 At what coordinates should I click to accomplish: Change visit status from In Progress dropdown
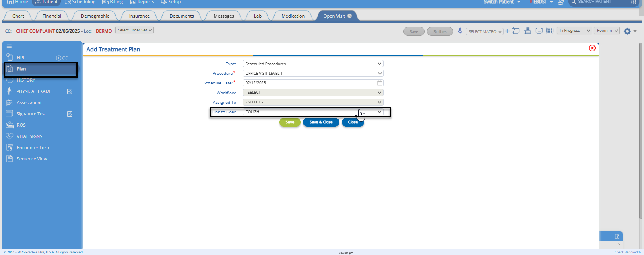pyautogui.click(x=574, y=31)
